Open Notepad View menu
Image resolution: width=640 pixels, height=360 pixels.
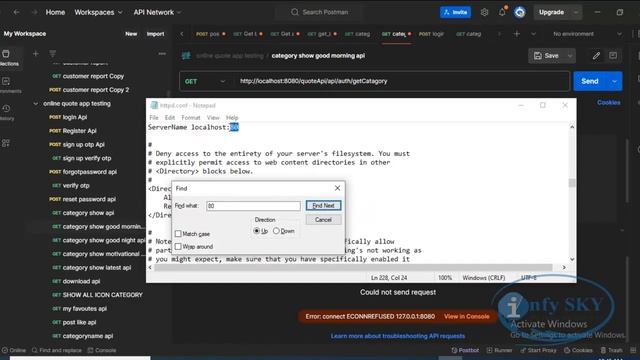[213, 118]
